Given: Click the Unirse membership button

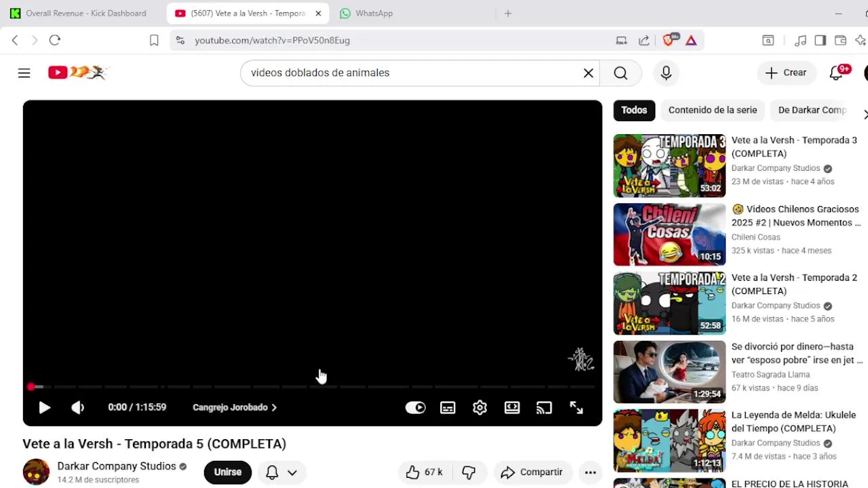Looking at the screenshot, I should click(x=228, y=472).
